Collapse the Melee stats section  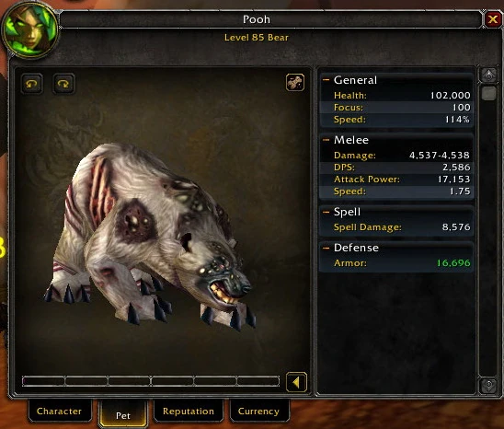click(326, 140)
